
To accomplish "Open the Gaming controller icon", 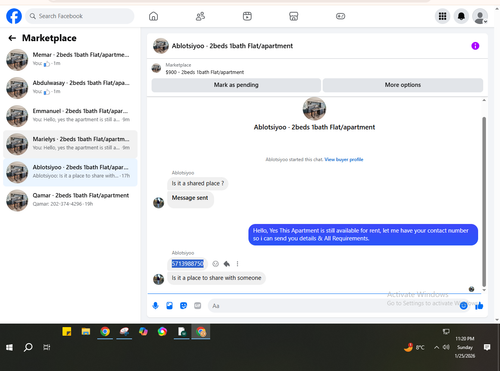I will point(340,16).
